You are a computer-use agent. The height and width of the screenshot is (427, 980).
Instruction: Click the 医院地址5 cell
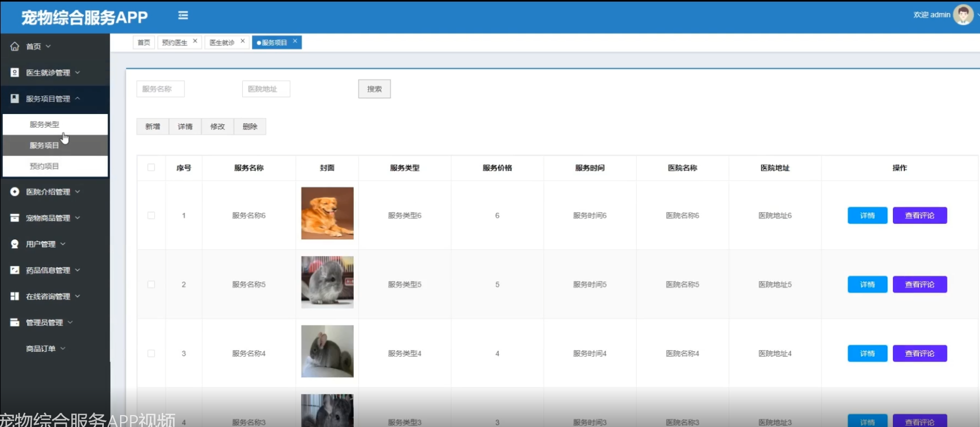775,284
